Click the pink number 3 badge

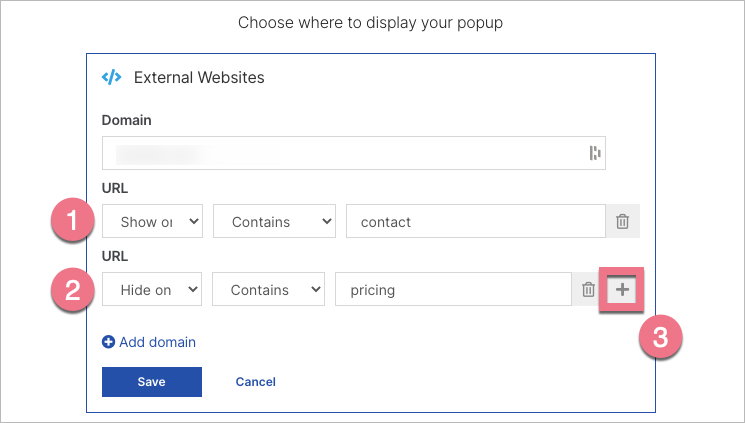pyautogui.click(x=660, y=338)
